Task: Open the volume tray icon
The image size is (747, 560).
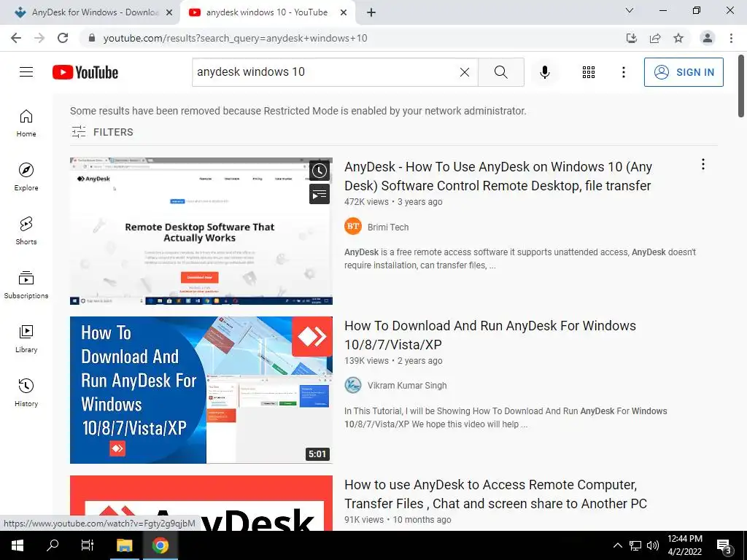Action: pos(652,545)
